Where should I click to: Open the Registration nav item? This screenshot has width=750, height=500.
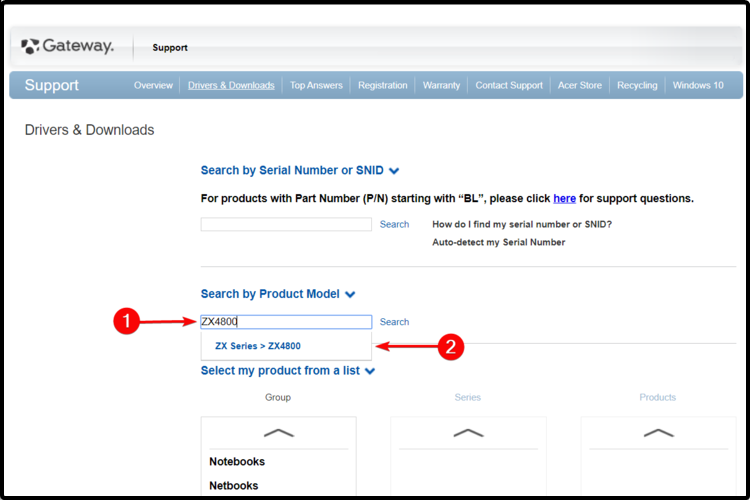point(383,85)
